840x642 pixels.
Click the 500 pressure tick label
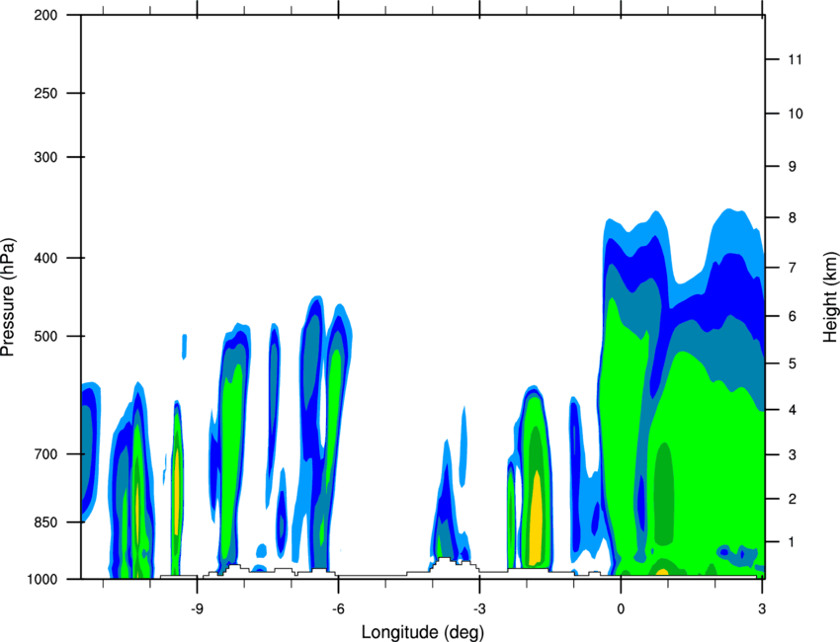click(45, 336)
